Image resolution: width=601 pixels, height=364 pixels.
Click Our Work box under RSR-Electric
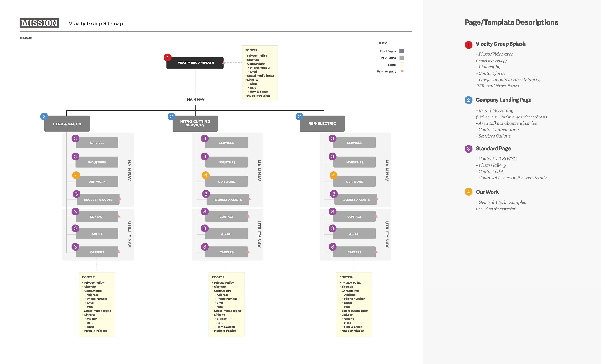click(x=354, y=181)
